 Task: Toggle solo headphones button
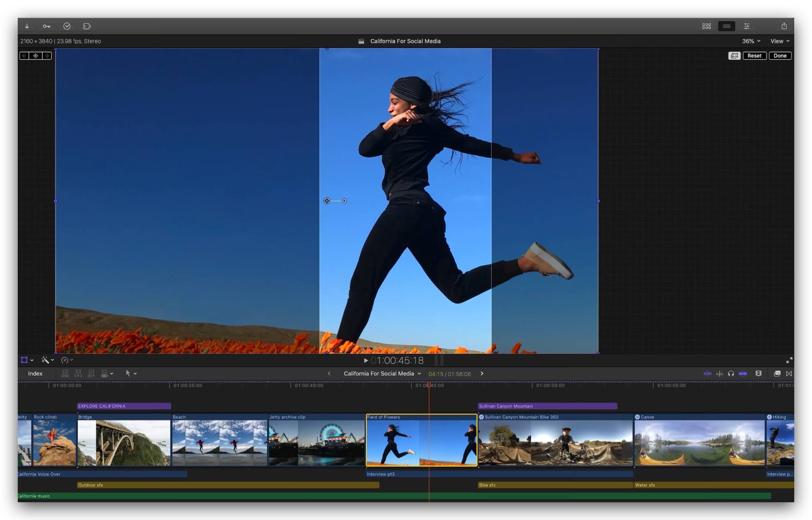click(x=731, y=373)
